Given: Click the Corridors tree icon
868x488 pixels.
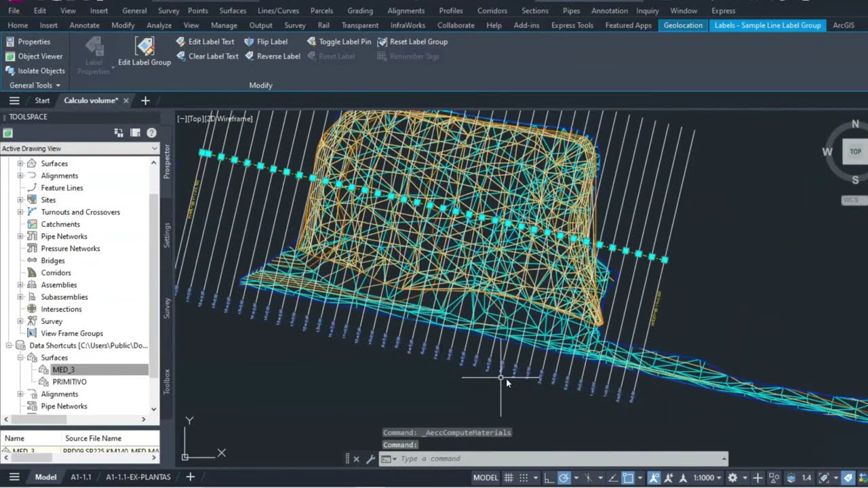Looking at the screenshot, I should point(31,272).
